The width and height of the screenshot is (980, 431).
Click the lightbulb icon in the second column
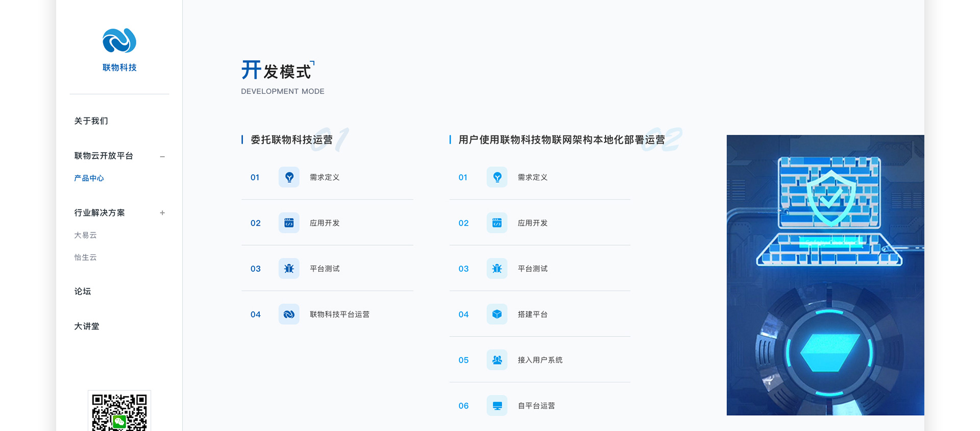tap(497, 177)
